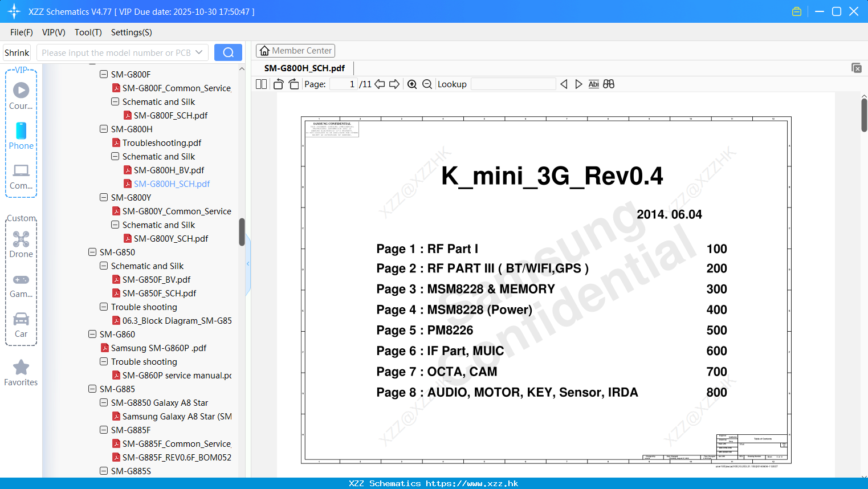Screen dimensions: 868x489
Task: Click the tree panel scrollbar thumb
Action: pyautogui.click(x=242, y=232)
